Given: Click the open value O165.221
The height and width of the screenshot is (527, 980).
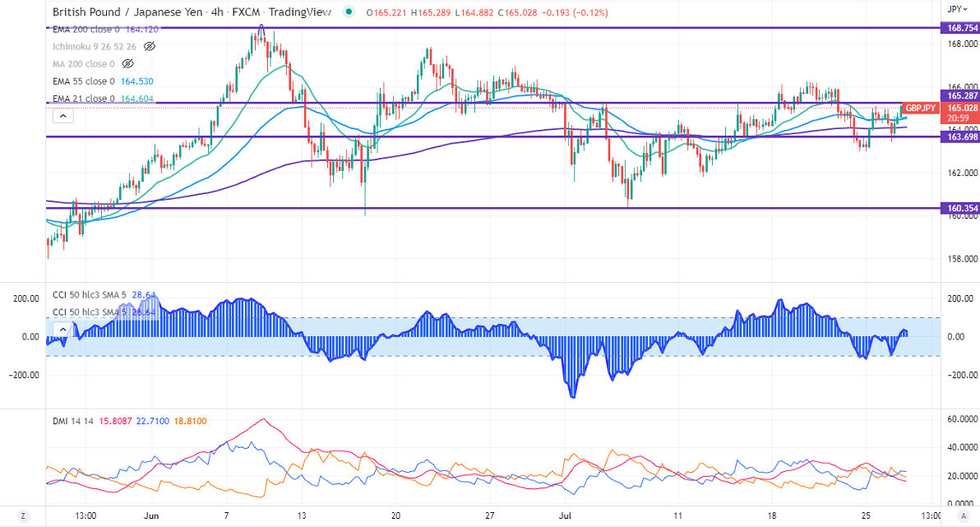Looking at the screenshot, I should pyautogui.click(x=386, y=12).
